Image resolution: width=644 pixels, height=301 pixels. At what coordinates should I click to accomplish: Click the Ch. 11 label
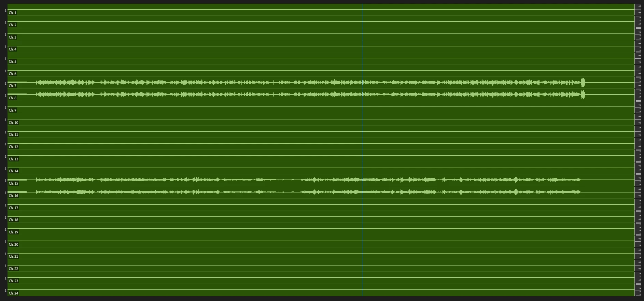(14, 135)
